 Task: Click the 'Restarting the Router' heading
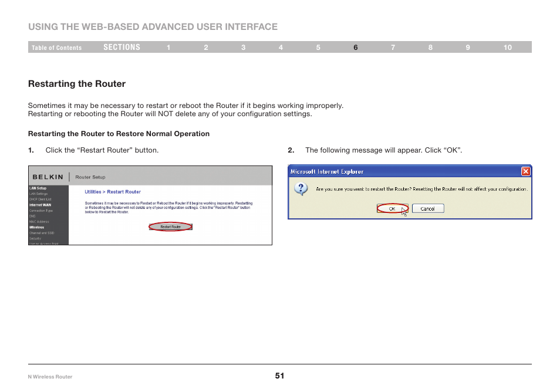pos(77,84)
